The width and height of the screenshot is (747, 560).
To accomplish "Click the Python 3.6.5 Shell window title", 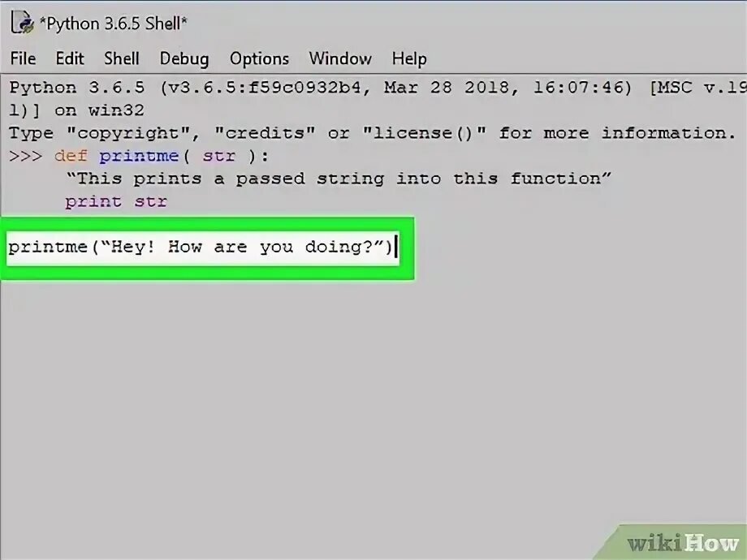I will point(114,24).
